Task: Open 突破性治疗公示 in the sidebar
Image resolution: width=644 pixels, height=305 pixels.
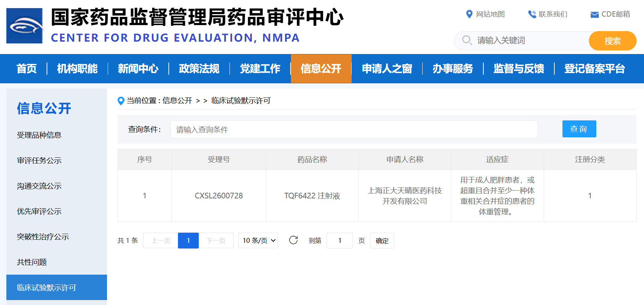Action: 43,237
